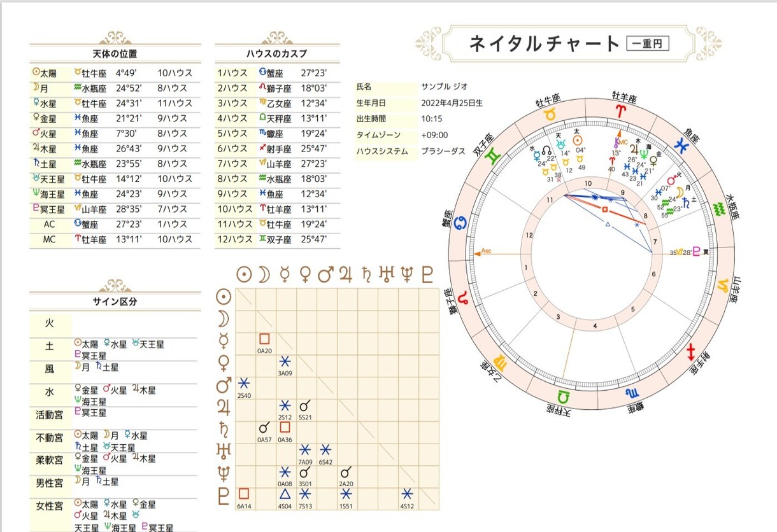Screen dimensions: 777x532
Task: Click the orange Asc label on the chart wheel
Action: pyautogui.click(x=487, y=251)
